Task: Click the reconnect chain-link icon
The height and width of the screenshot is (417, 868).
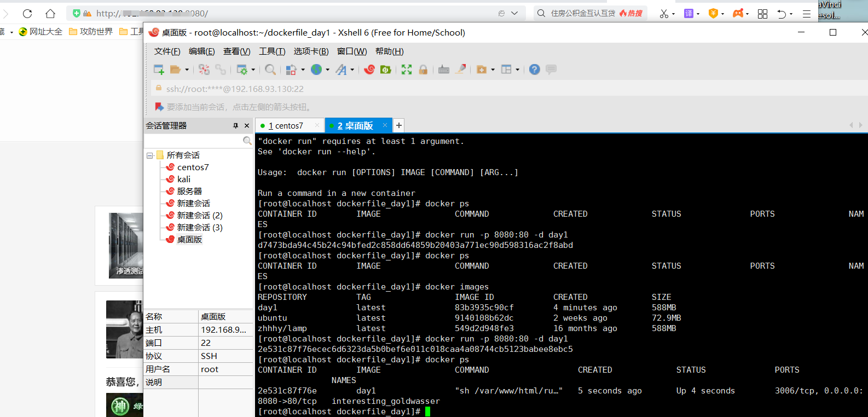Action: click(x=221, y=69)
